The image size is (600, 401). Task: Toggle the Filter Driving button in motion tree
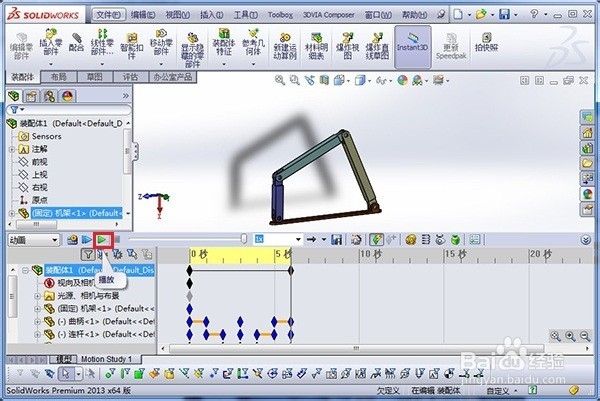tap(117, 254)
